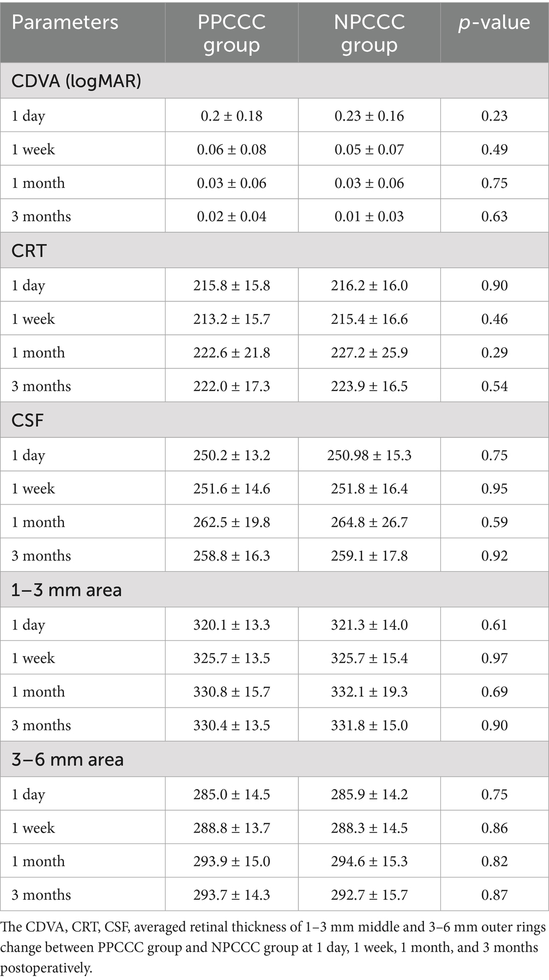Click the cell value 250.98 ± 15.3

pos(369,455)
